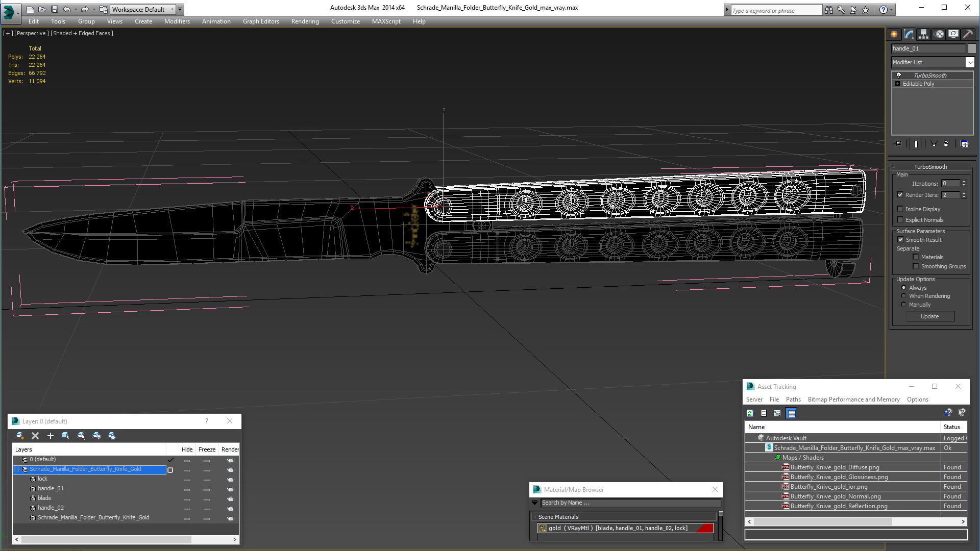980x551 pixels.
Task: Click the favorites star icon in title bar
Action: pyautogui.click(x=865, y=10)
